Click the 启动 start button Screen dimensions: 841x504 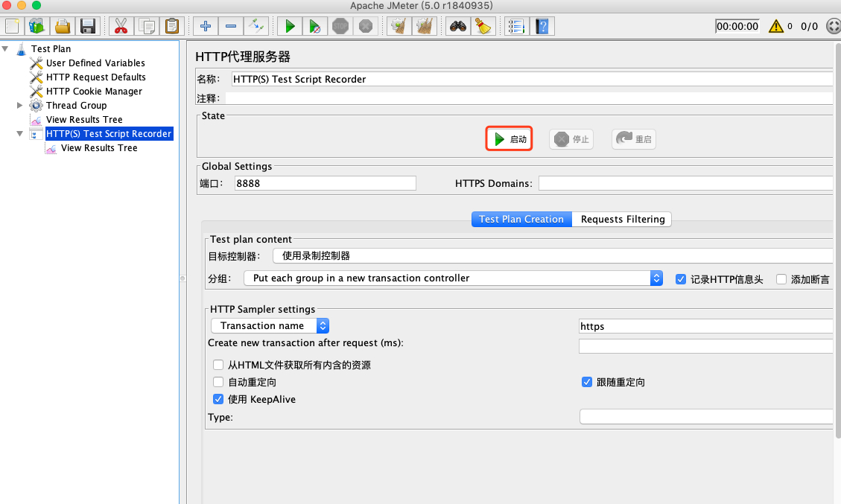coord(509,139)
